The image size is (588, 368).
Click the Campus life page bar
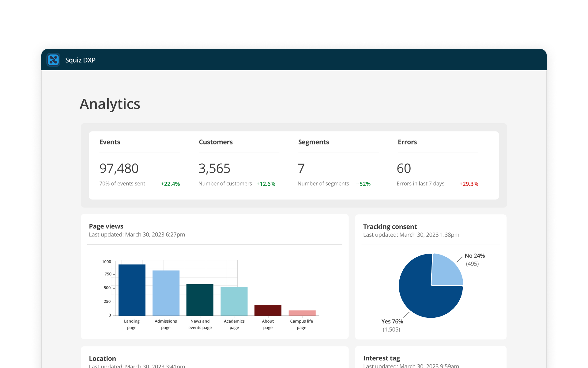pos(302,313)
